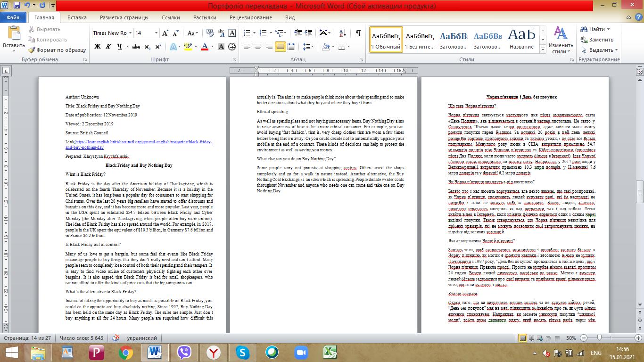Open Skype from the taskbar
Image resolution: width=644 pixels, height=362 pixels.
click(x=242, y=352)
